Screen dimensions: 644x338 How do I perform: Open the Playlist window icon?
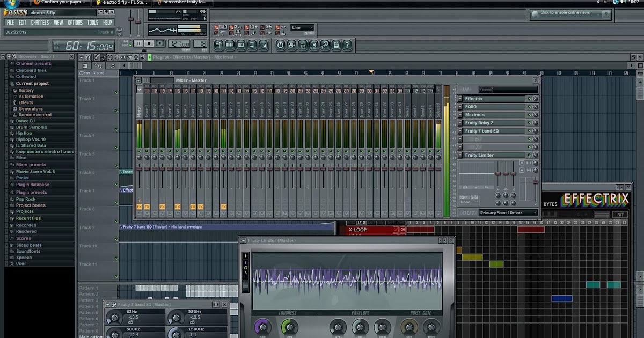pos(218,45)
